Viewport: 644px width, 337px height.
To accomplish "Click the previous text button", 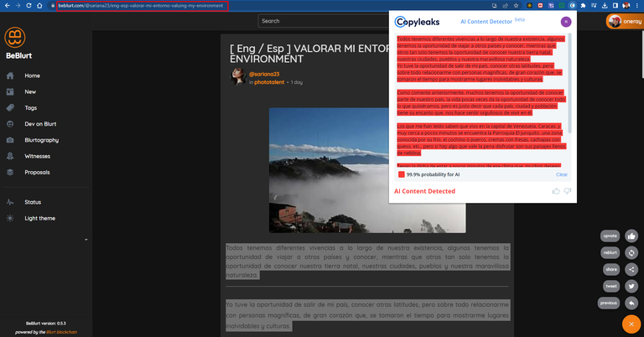I will 609,303.
